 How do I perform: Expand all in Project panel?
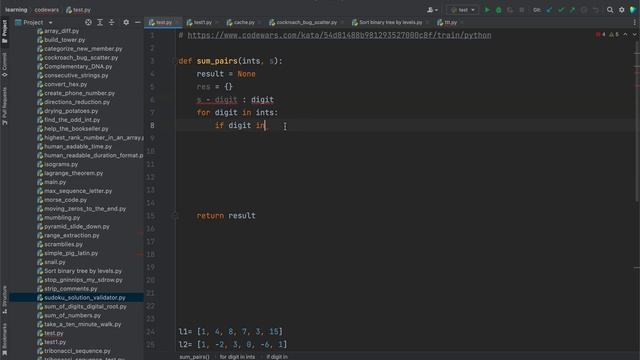[x=100, y=22]
